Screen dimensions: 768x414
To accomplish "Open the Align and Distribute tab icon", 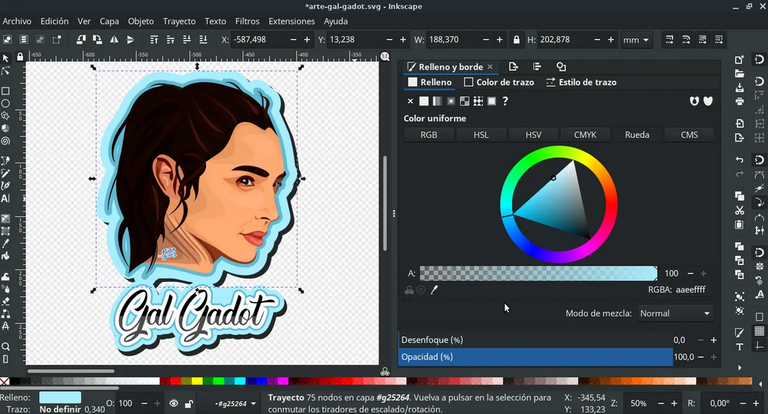I will click(537, 67).
